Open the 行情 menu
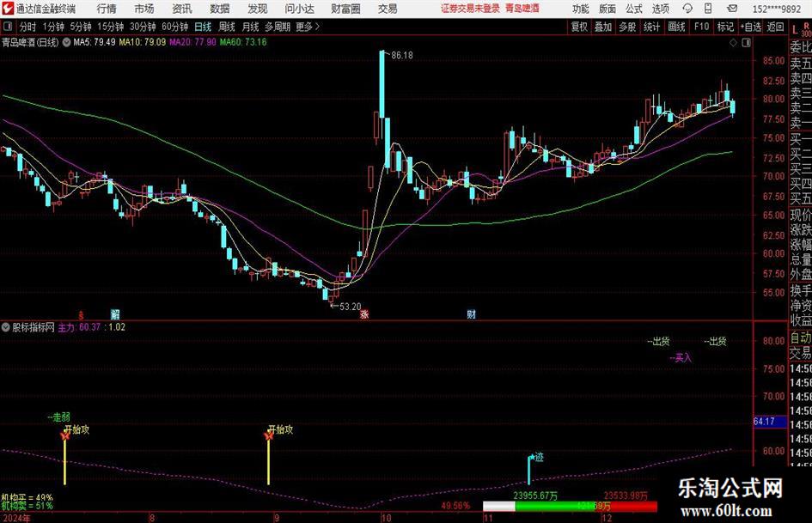 coord(107,9)
